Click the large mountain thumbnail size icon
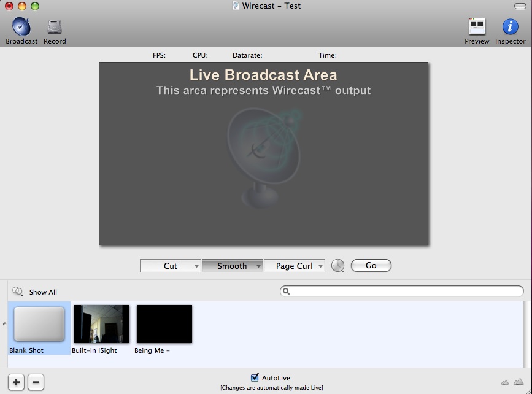532x394 pixels. [x=519, y=382]
